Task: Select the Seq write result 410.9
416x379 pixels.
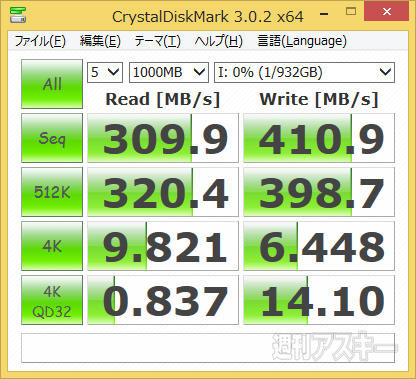Action: pos(319,138)
